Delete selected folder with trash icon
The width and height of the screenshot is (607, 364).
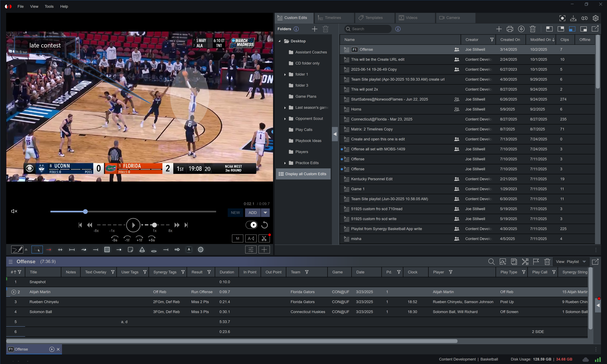(325, 29)
